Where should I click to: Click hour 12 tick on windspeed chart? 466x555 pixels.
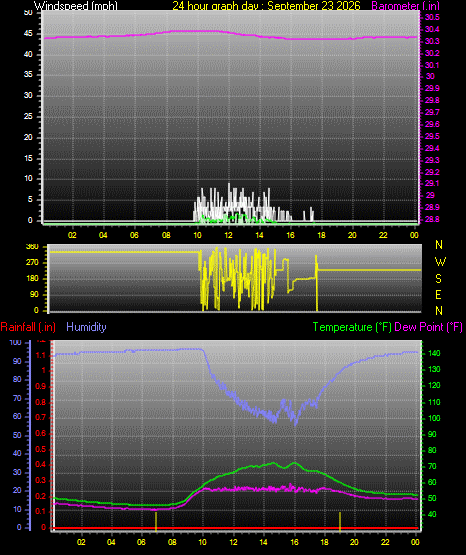[x=228, y=235]
